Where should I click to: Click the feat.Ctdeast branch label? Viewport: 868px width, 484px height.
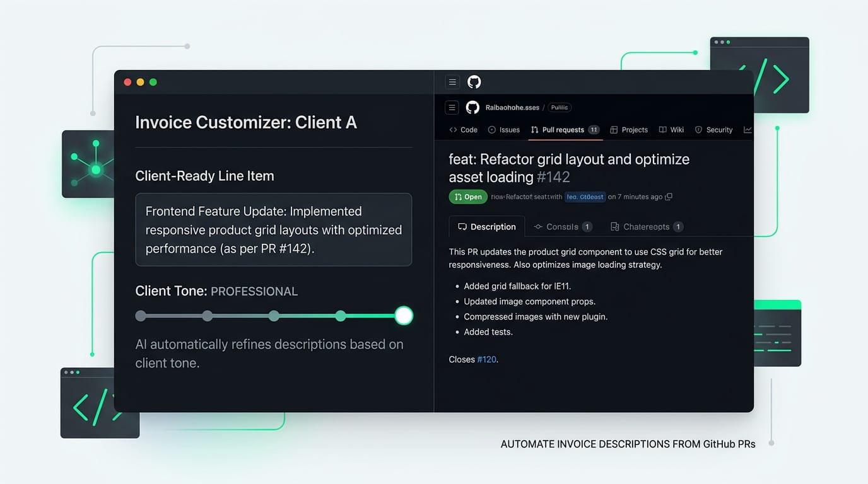coord(585,197)
